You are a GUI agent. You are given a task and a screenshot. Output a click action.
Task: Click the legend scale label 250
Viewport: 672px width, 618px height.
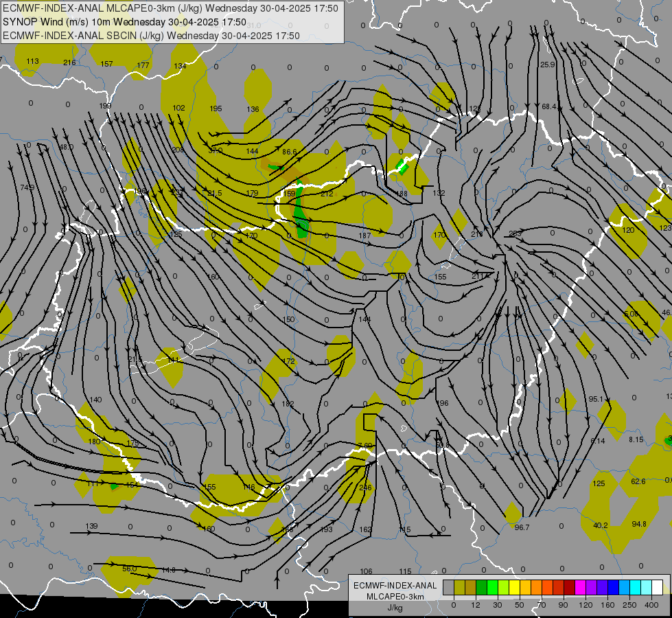coord(629,605)
